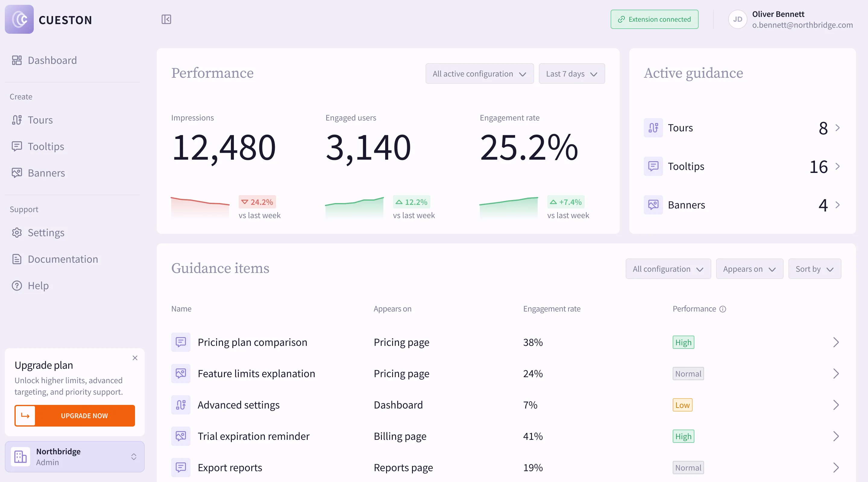Click the Extension connected badge

[x=654, y=19]
